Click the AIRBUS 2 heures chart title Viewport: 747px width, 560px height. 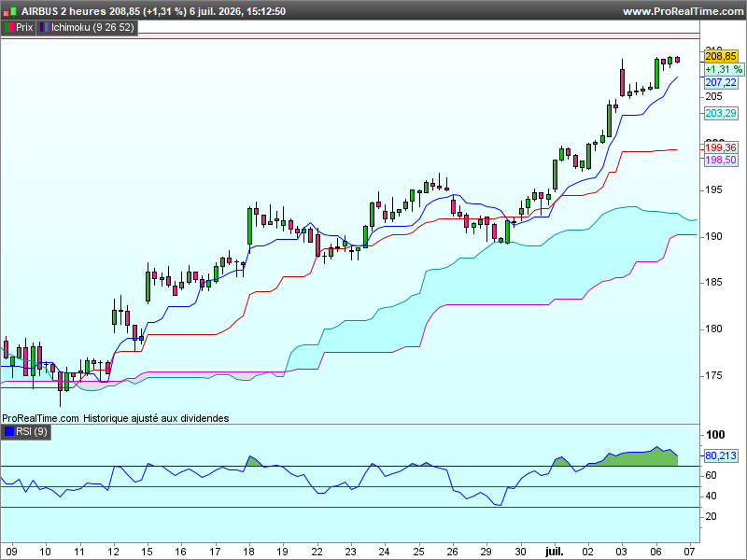tap(63, 11)
